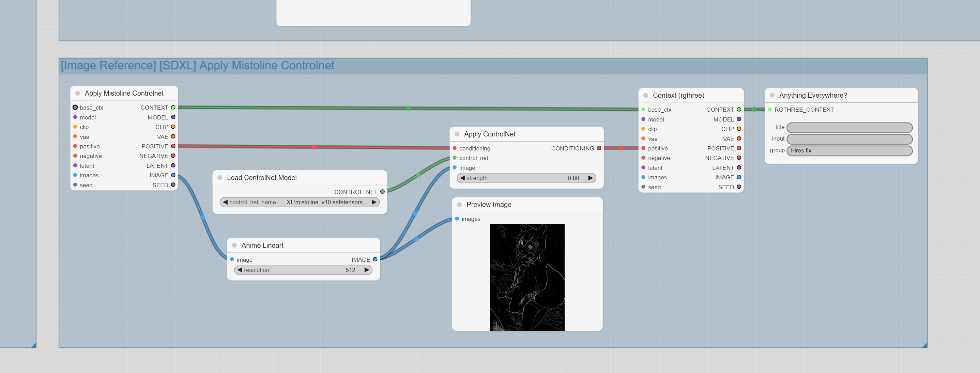Select the Apply Mistoline Controlnet group title
Image resolution: width=980 pixels, height=373 pixels.
coord(197,65)
